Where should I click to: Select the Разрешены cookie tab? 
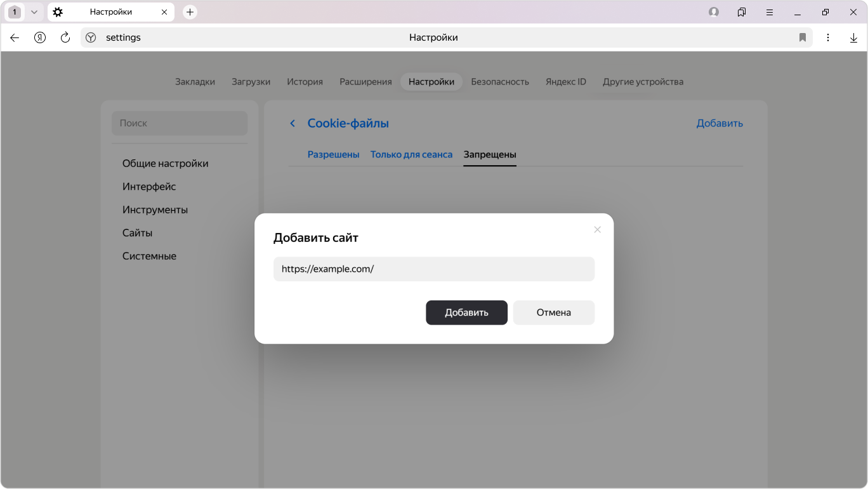point(333,154)
